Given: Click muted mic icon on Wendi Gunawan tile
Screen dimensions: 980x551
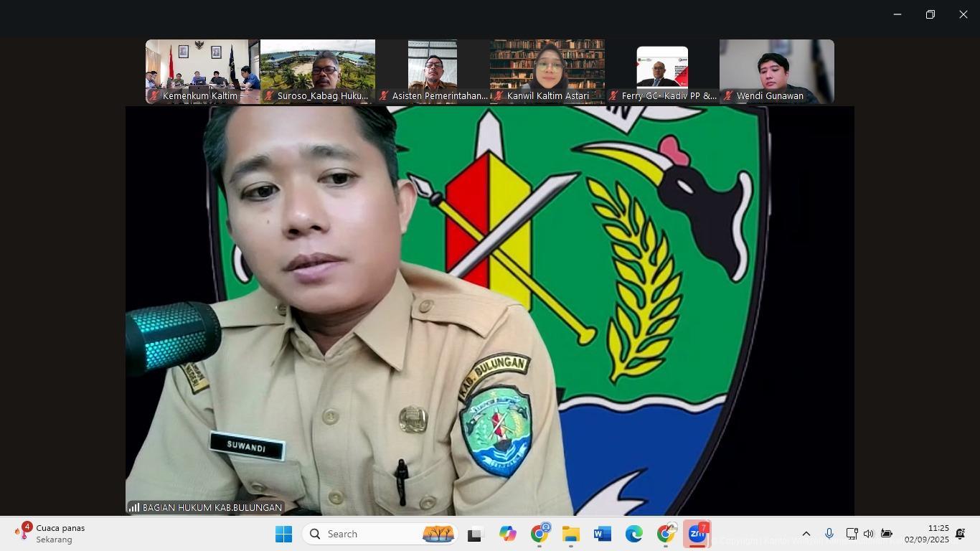Looking at the screenshot, I should [x=727, y=95].
